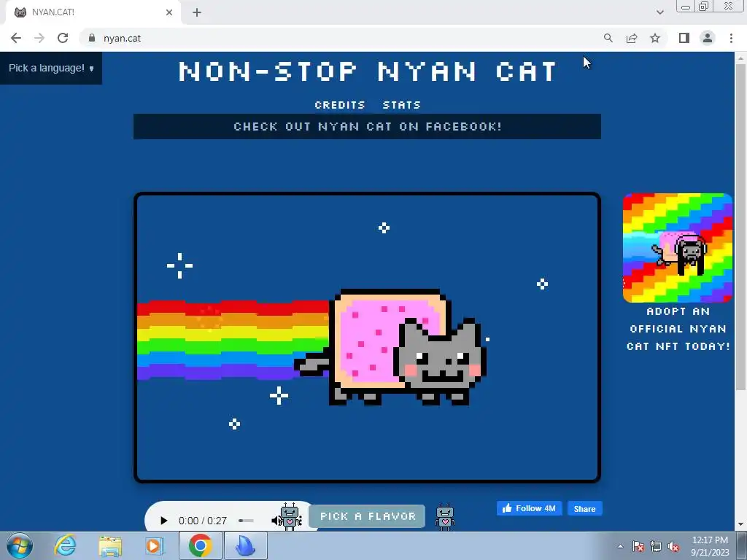
Task: Click the Chrome taskbar icon
Action: click(x=201, y=545)
